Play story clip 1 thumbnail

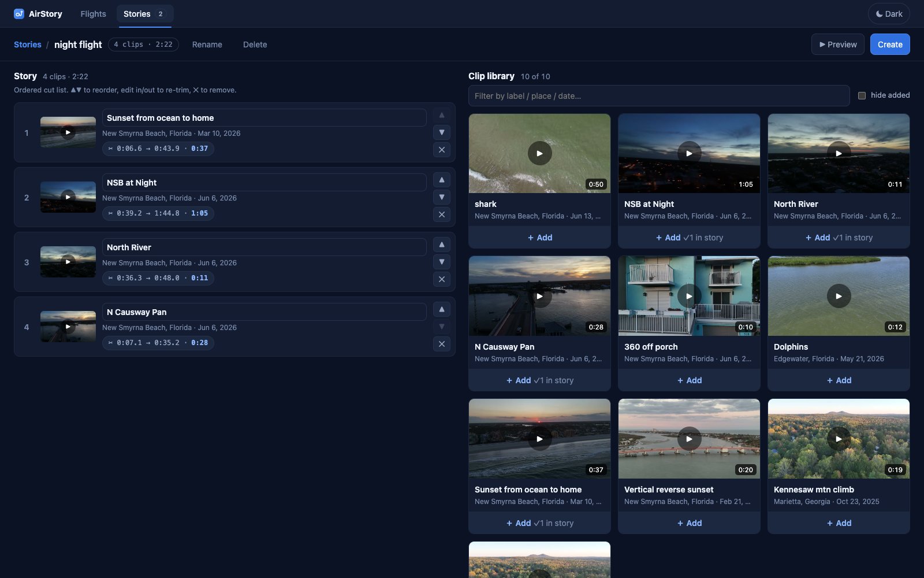point(68,132)
